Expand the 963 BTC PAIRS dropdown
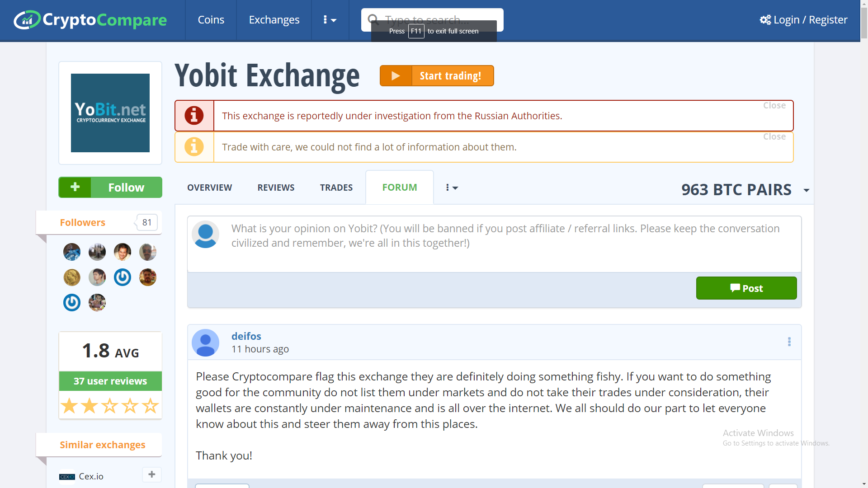 click(x=806, y=190)
